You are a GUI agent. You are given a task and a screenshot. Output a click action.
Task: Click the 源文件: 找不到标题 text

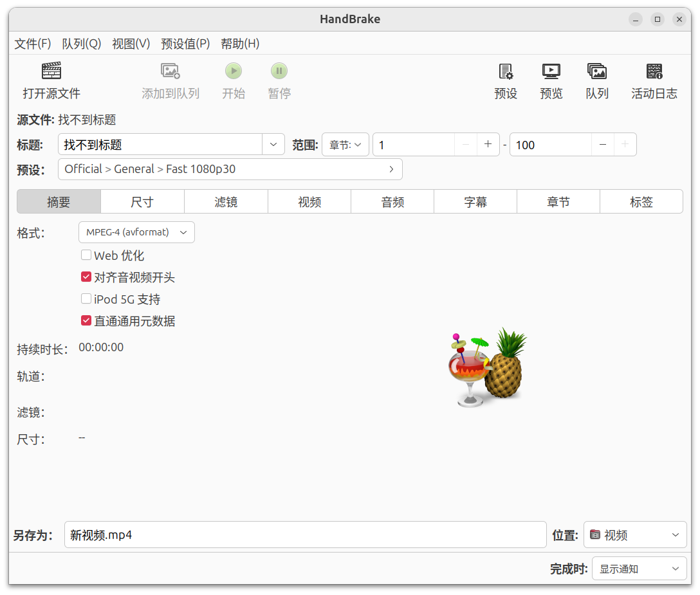(x=66, y=120)
